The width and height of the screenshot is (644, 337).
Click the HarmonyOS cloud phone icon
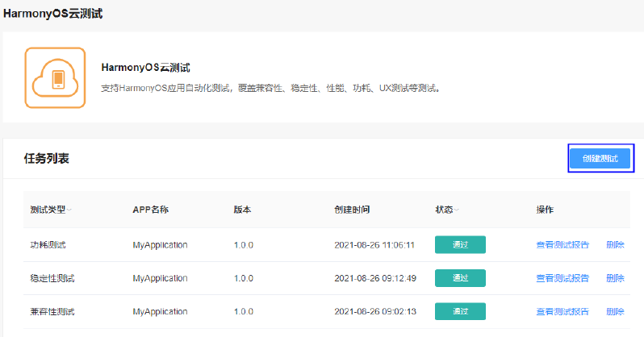click(55, 77)
